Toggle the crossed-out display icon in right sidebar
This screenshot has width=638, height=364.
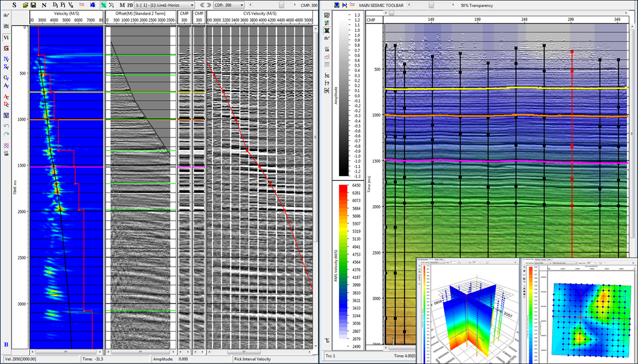[326, 30]
